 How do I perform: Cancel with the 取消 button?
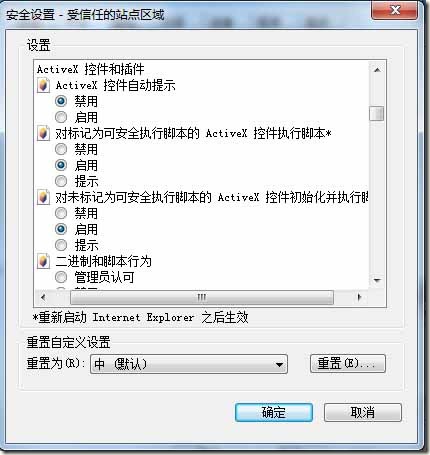tap(363, 413)
